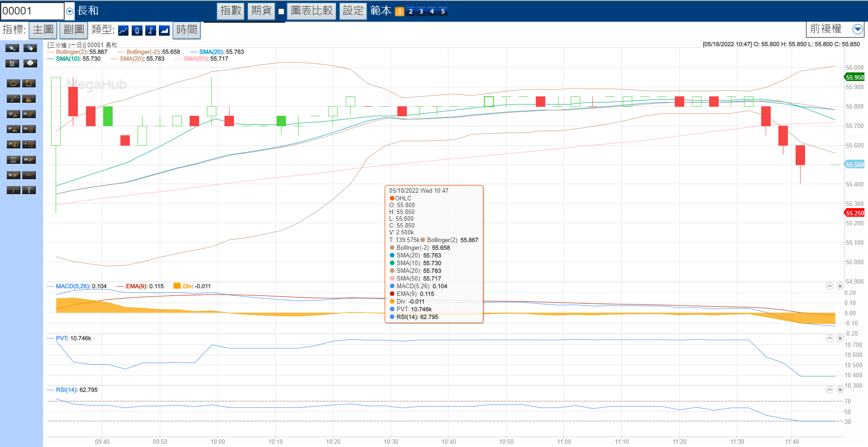Select the erase-selected-drawing eraser tool
This screenshot has height=447, width=868.
click(x=12, y=48)
